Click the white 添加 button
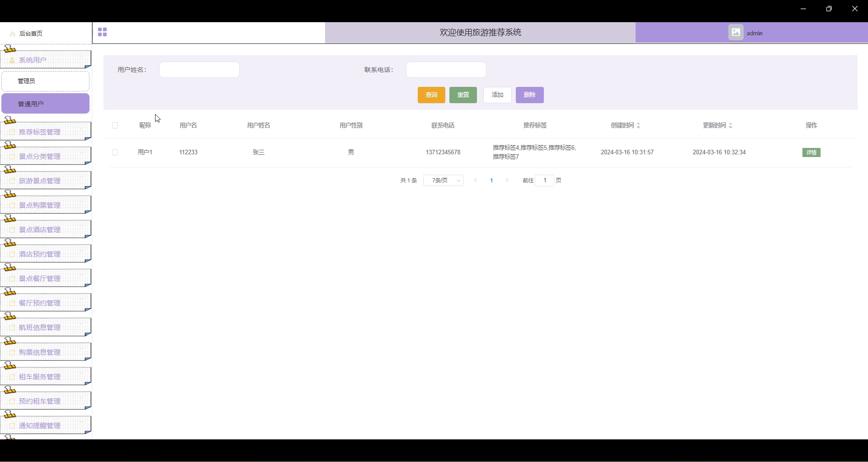 pyautogui.click(x=497, y=95)
